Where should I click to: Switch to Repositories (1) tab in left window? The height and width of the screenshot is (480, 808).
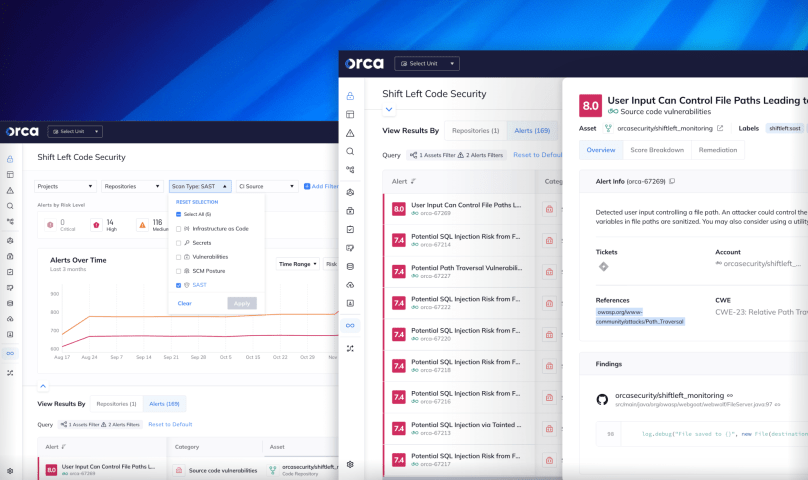[x=116, y=404]
